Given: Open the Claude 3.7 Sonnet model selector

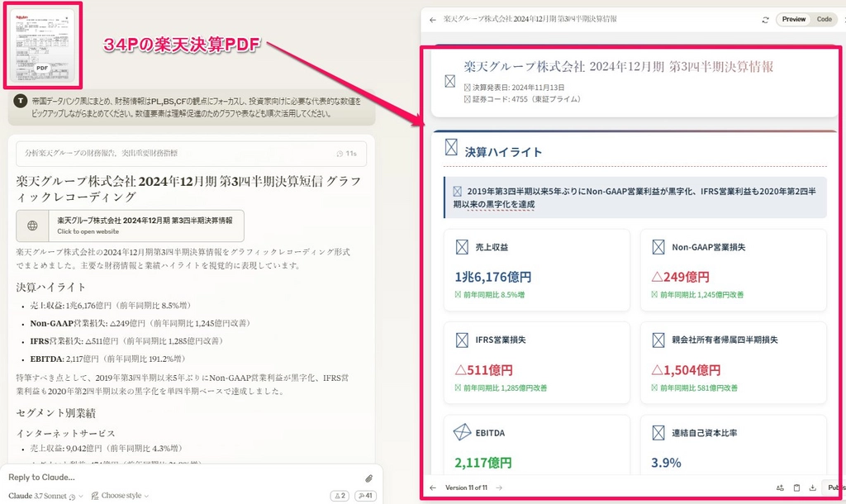Looking at the screenshot, I should pyautogui.click(x=46, y=496).
